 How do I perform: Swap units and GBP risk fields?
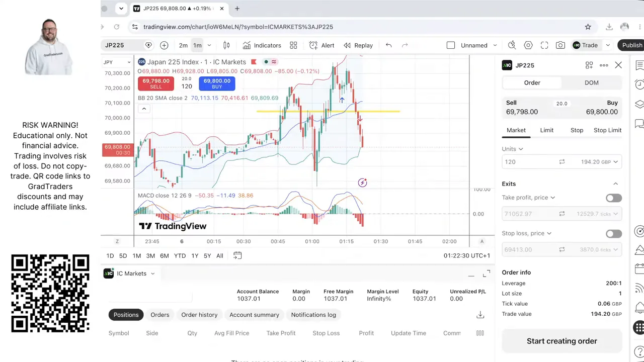tap(562, 162)
